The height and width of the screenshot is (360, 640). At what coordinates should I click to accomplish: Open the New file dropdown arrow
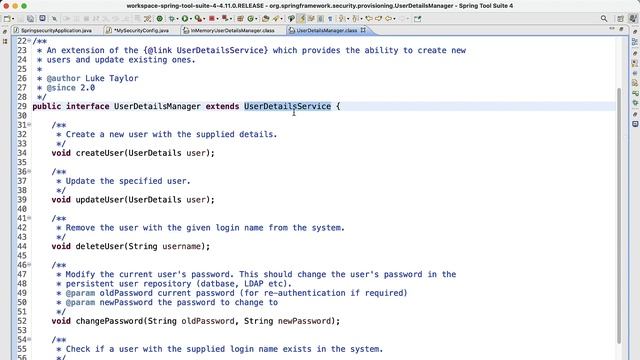(13, 19)
